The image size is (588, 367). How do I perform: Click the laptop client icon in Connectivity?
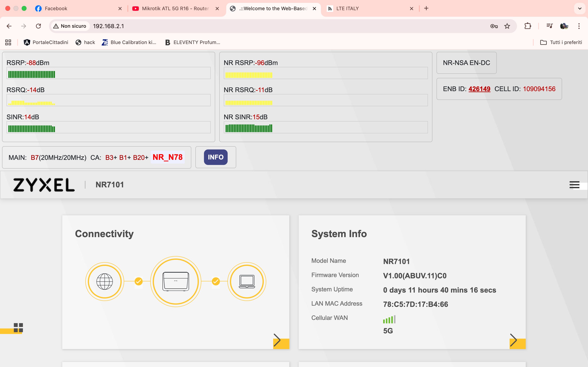pos(247,282)
